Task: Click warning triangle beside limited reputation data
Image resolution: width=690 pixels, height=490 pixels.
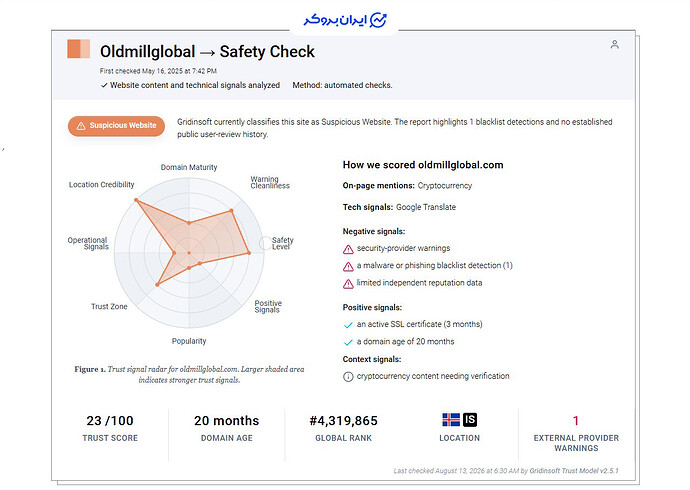Action: tap(348, 284)
